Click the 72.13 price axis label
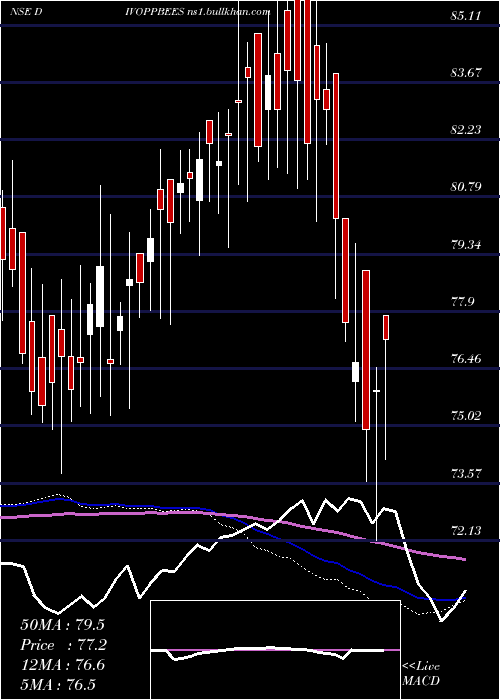Screen dimensions: 500x700 coord(466,530)
